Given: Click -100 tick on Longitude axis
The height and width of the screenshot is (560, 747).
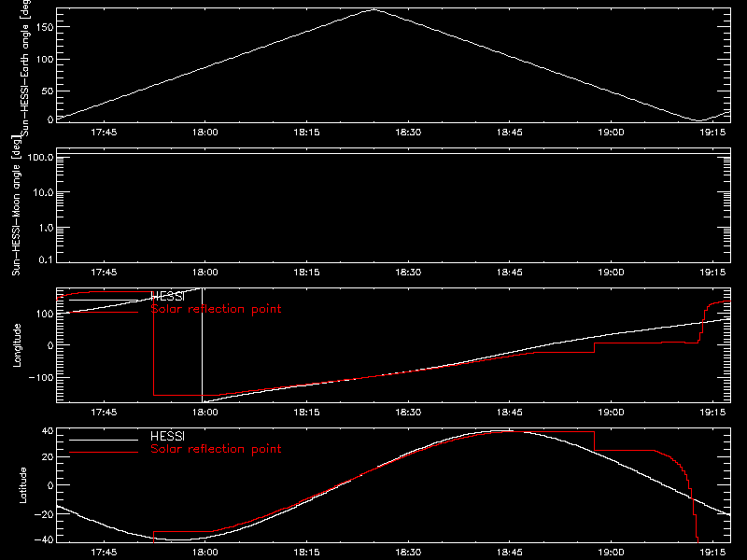Looking at the screenshot, I should coord(40,377).
